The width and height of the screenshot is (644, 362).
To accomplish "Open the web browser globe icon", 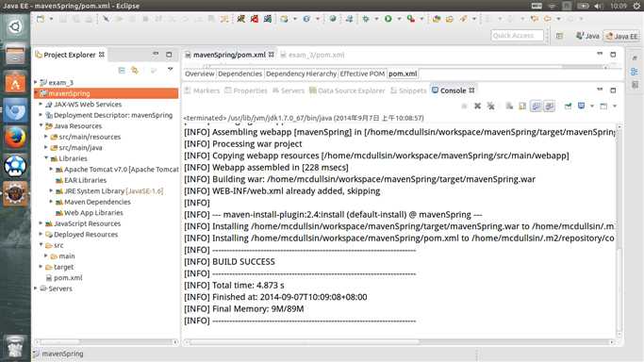I will coord(333,19).
